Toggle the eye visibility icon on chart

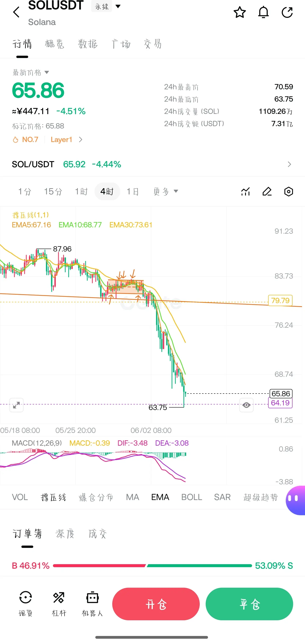(246, 405)
